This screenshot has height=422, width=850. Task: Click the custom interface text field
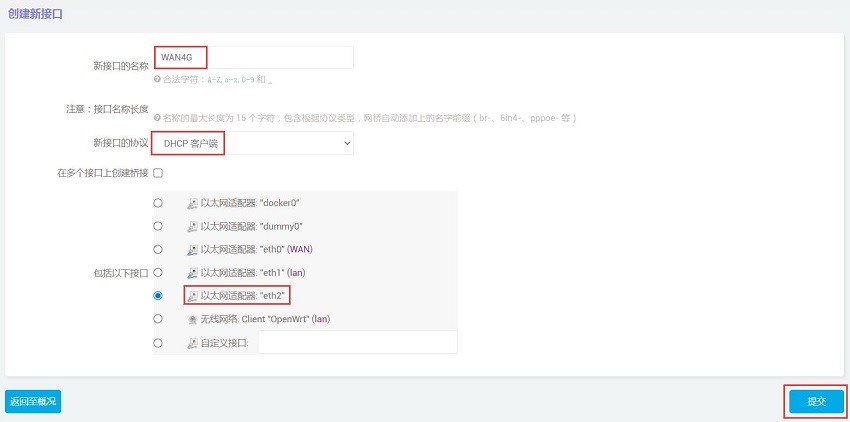pos(358,343)
